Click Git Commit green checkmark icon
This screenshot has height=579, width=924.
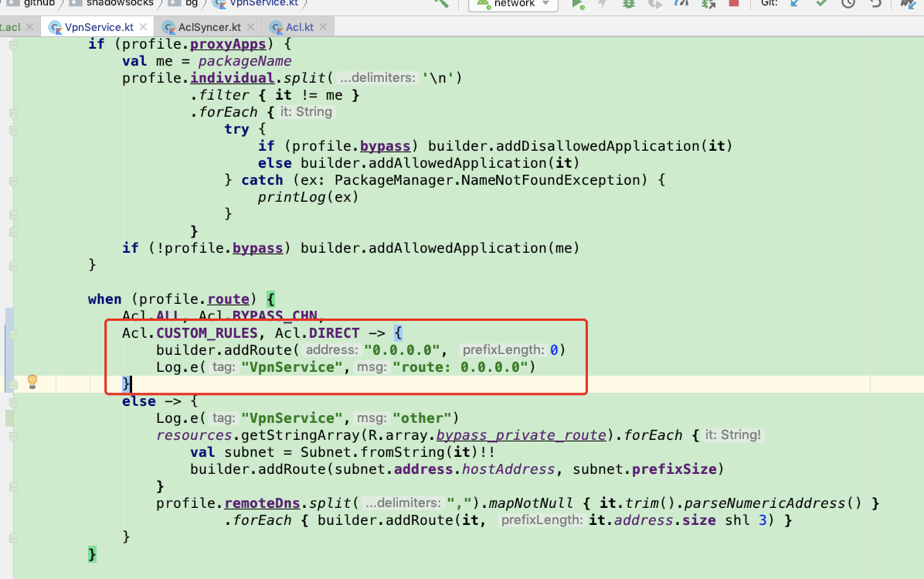(821, 3)
